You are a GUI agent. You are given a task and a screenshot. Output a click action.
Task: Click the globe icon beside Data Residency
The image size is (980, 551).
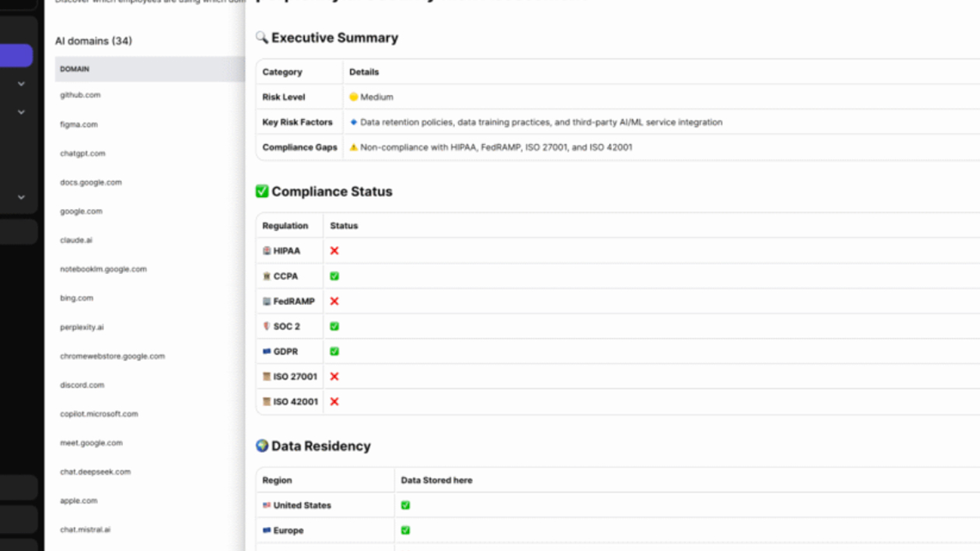(262, 446)
